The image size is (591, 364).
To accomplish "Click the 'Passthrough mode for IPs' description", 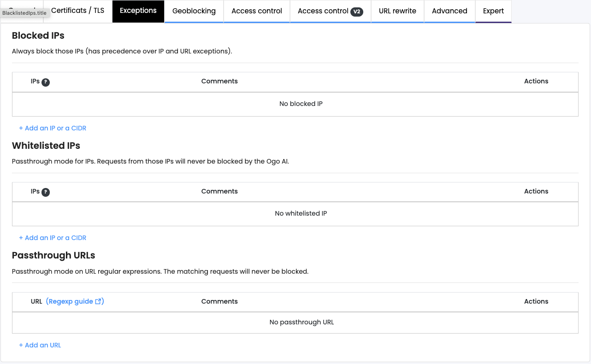I will 150,161.
